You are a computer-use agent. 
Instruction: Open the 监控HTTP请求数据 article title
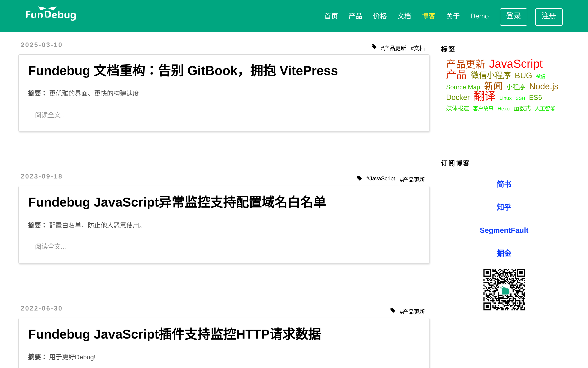[x=175, y=334]
